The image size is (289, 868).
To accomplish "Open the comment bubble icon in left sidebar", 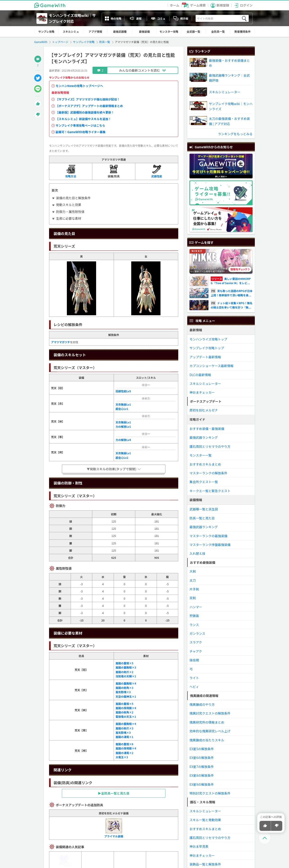I will 38,59.
